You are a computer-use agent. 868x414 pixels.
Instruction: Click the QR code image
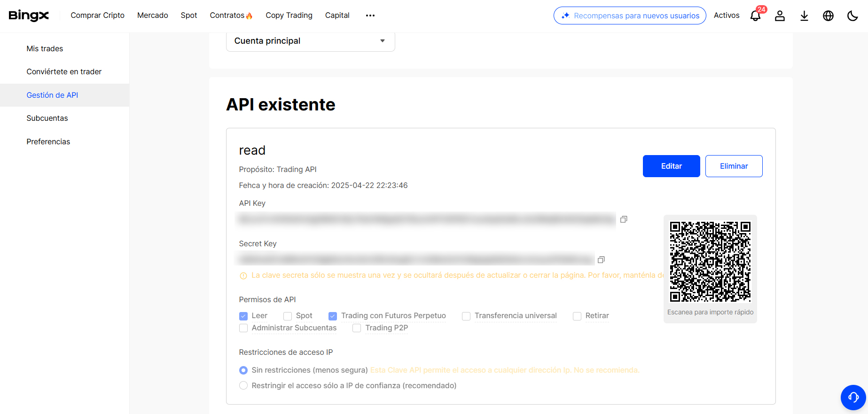pyautogui.click(x=710, y=261)
